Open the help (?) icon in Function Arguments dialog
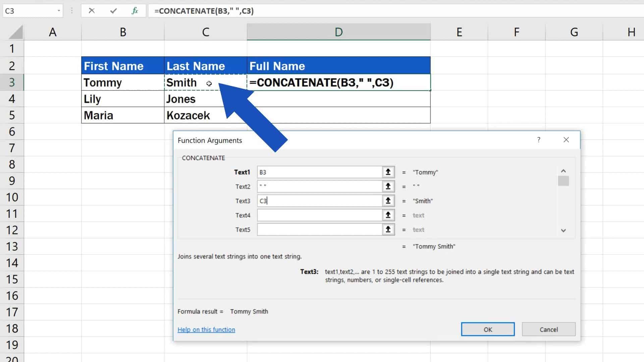 coord(539,140)
